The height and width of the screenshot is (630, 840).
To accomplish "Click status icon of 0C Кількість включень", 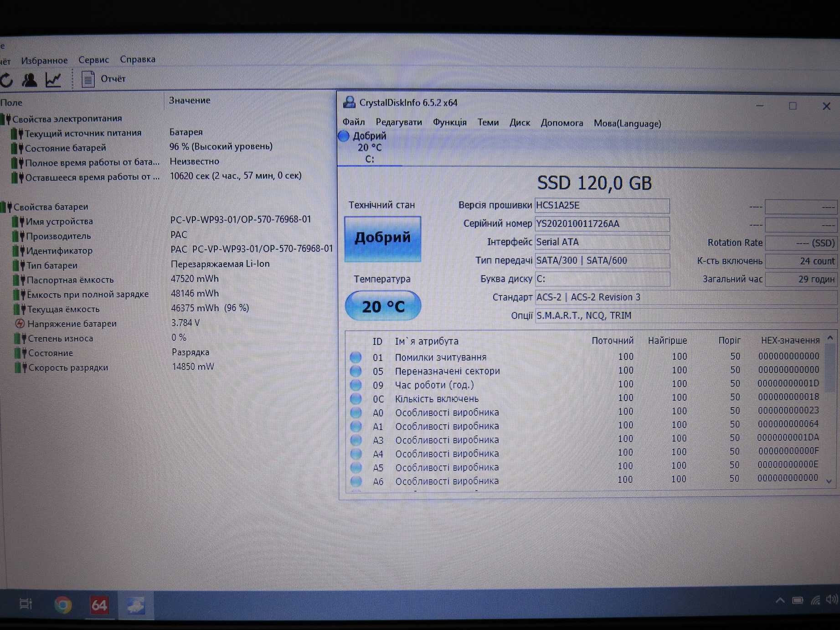I will (x=356, y=398).
